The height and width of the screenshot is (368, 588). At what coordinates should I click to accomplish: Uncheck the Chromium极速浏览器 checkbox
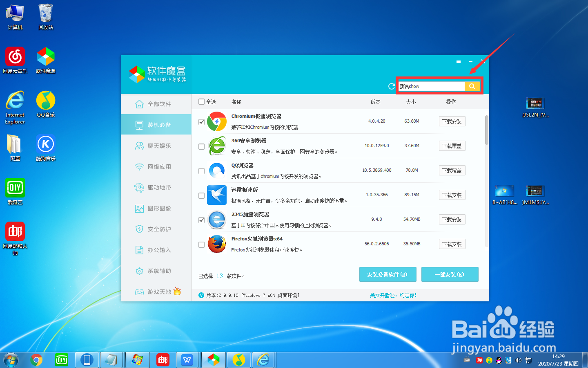point(201,122)
